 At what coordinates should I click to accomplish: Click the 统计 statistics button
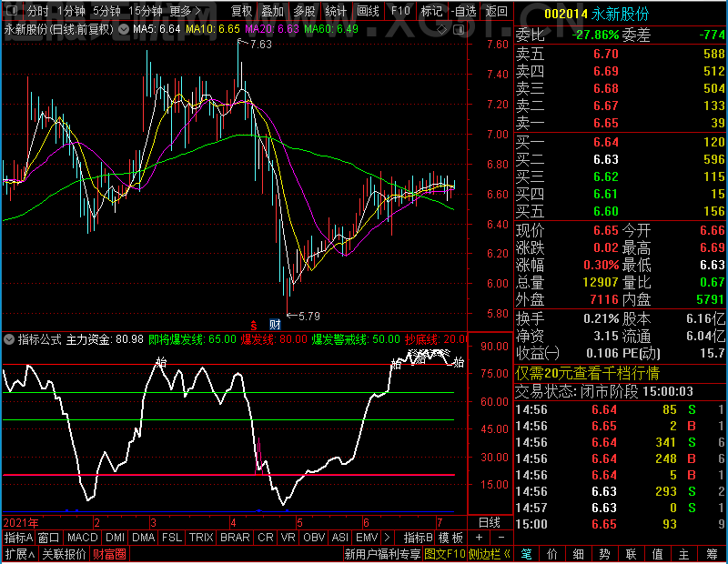tap(336, 11)
